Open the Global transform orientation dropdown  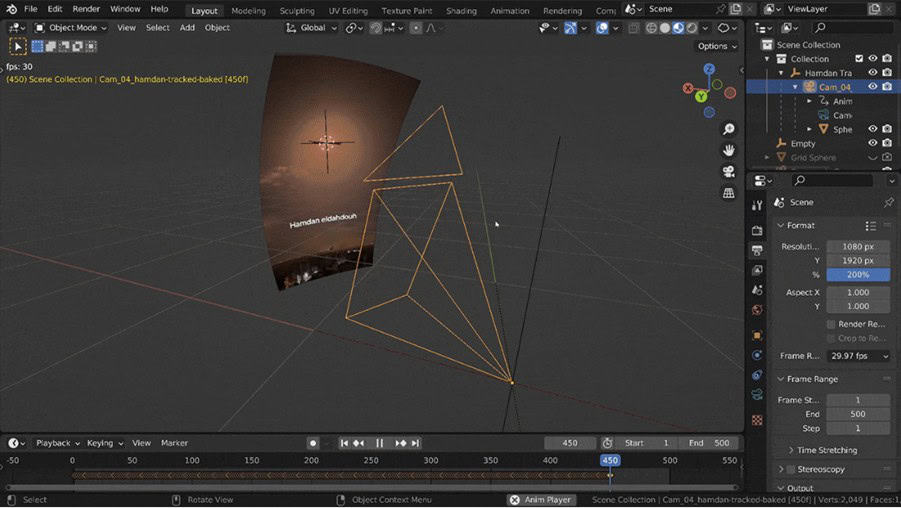[x=311, y=28]
